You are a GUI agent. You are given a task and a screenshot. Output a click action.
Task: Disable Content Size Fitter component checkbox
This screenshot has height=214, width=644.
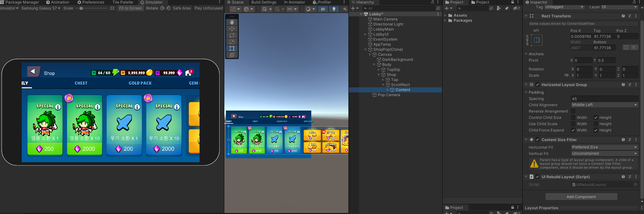pos(538,140)
